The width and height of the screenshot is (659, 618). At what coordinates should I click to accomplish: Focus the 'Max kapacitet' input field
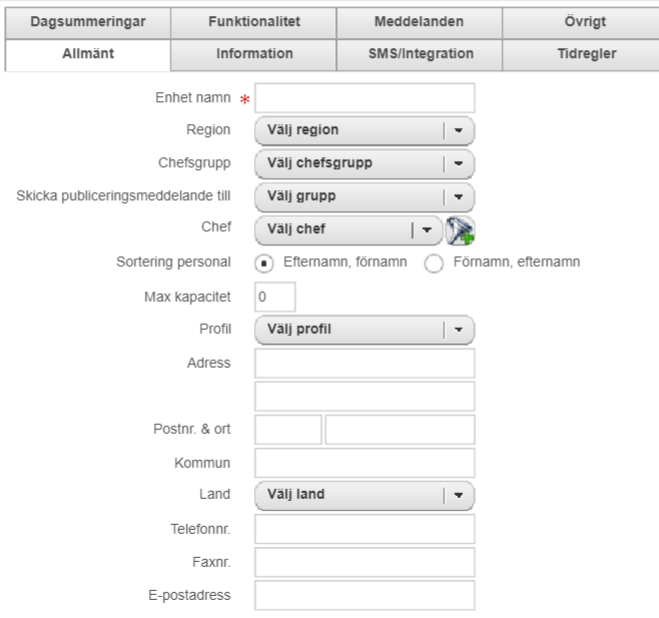click(x=275, y=297)
